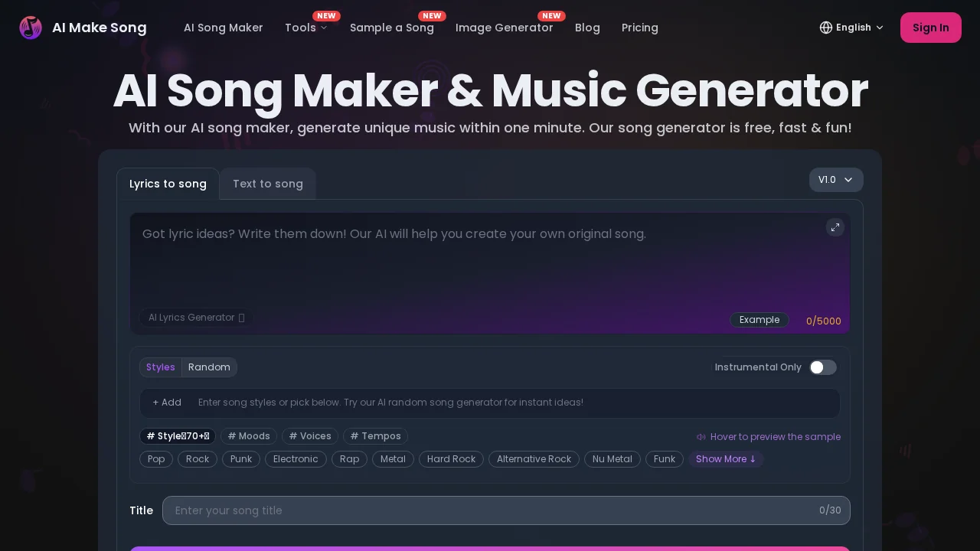This screenshot has height=551, width=980.
Task: Expand the lyrics editor with the diagonal arrows icon
Action: click(x=835, y=227)
